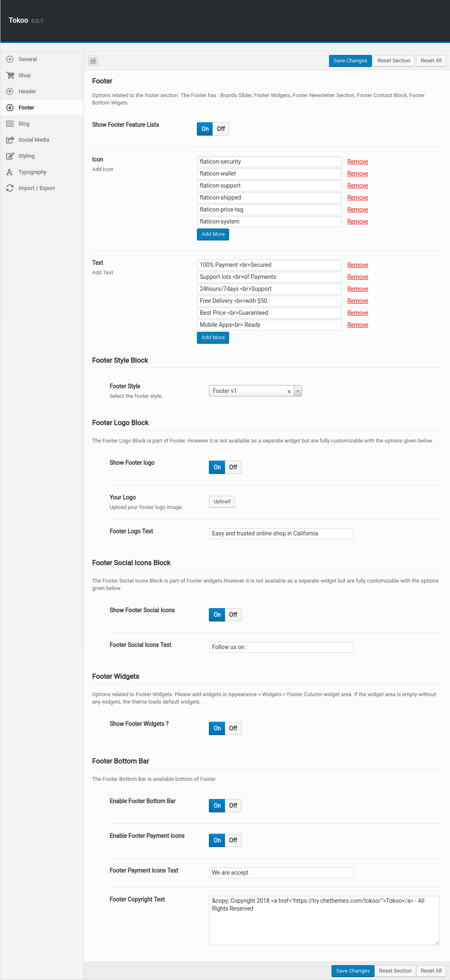Remove the flaticon-support icon entry
This screenshot has width=450, height=980.
point(358,186)
